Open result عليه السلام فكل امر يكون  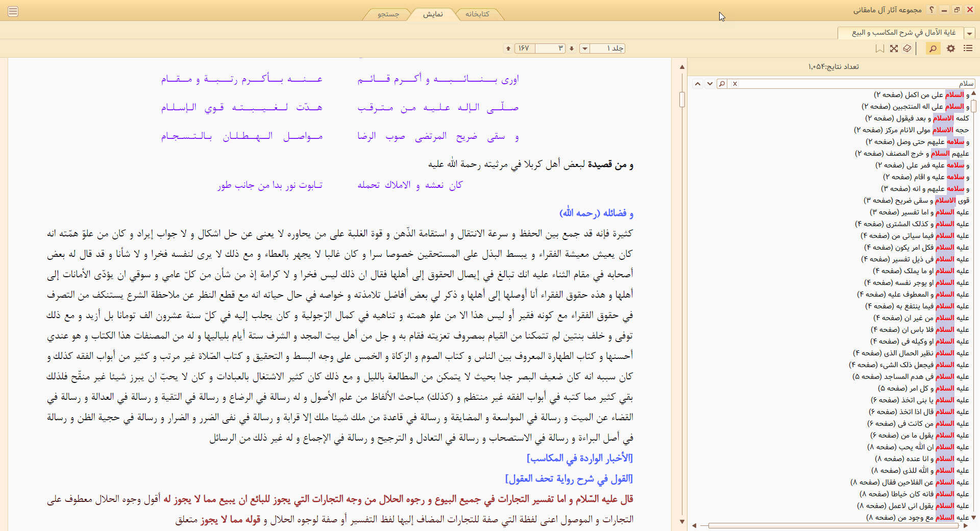click(x=917, y=248)
